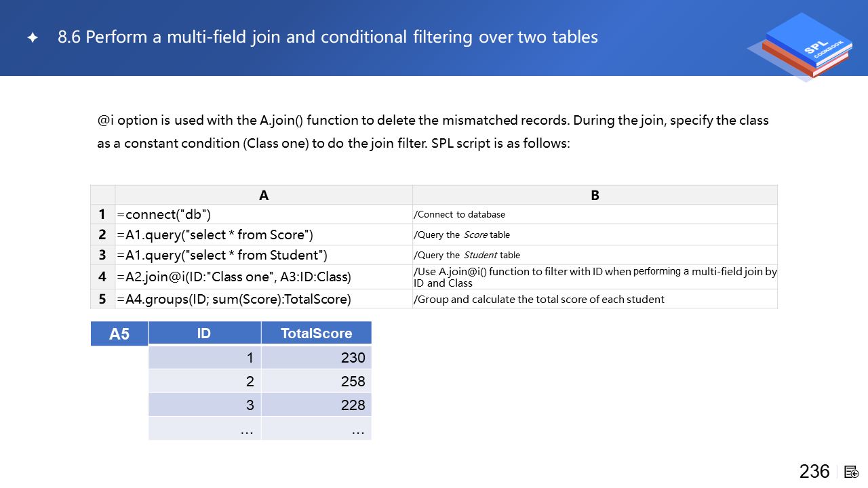Screen dimensions: 868x488
Task: Click the ID header in result table
Action: 204,333
